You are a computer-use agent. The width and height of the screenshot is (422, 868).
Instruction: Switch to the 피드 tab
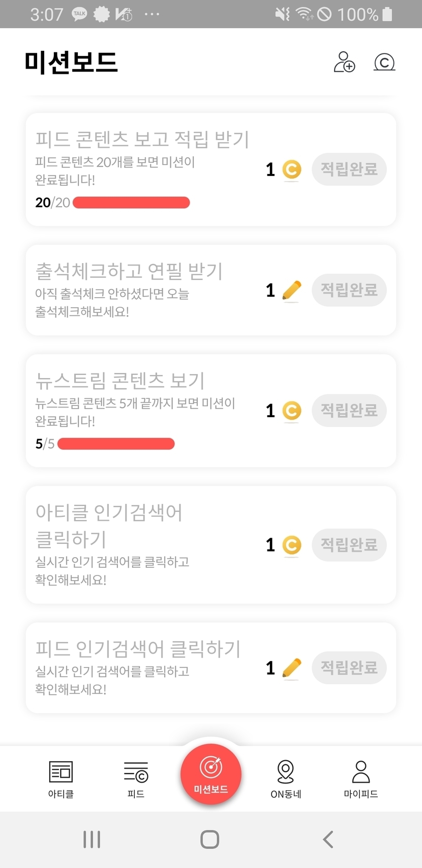pos(136,778)
